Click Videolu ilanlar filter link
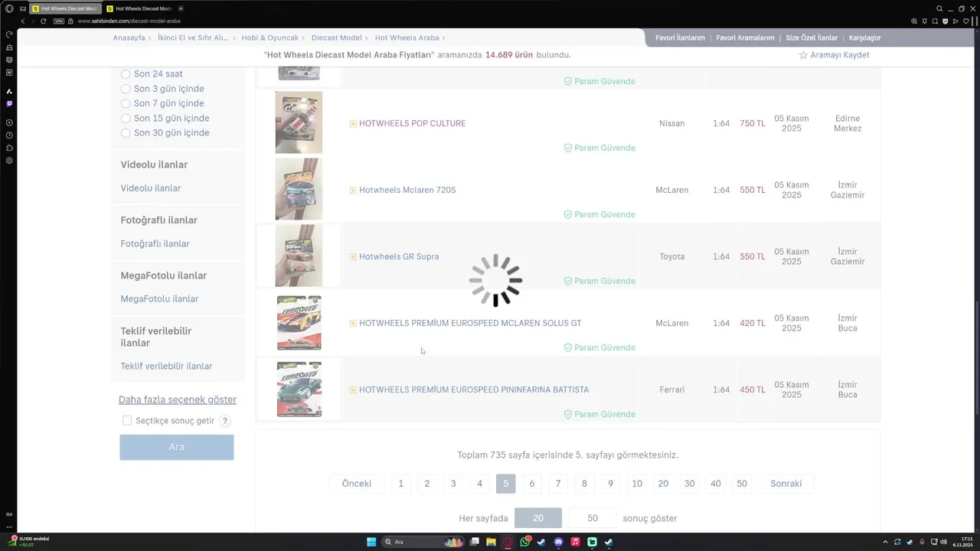Image resolution: width=980 pixels, height=551 pixels. coord(151,188)
